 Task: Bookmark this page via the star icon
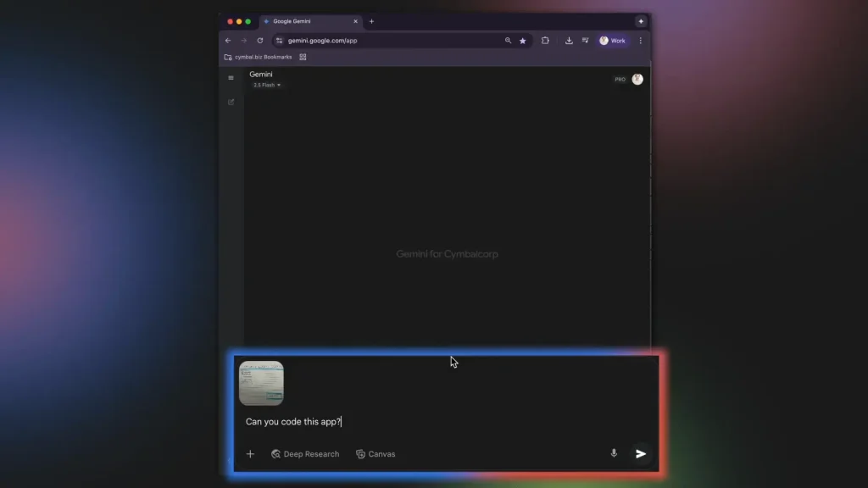pos(522,40)
